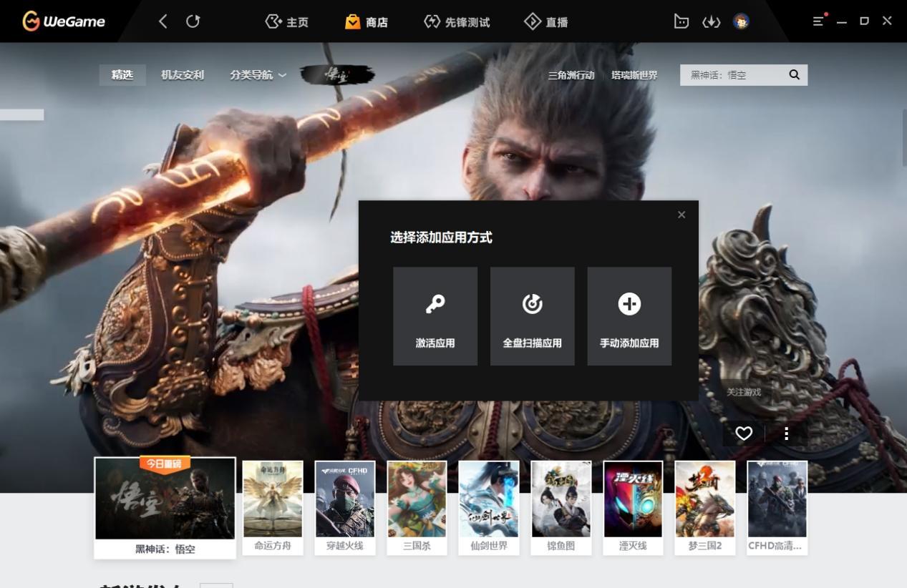Viewport: 907px width, 588px height.
Task: Open the three-dot more options
Action: point(786,433)
